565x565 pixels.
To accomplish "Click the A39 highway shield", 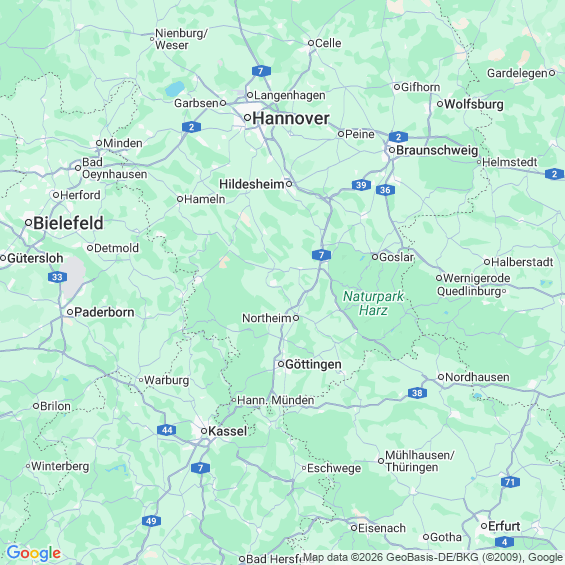I will [361, 185].
